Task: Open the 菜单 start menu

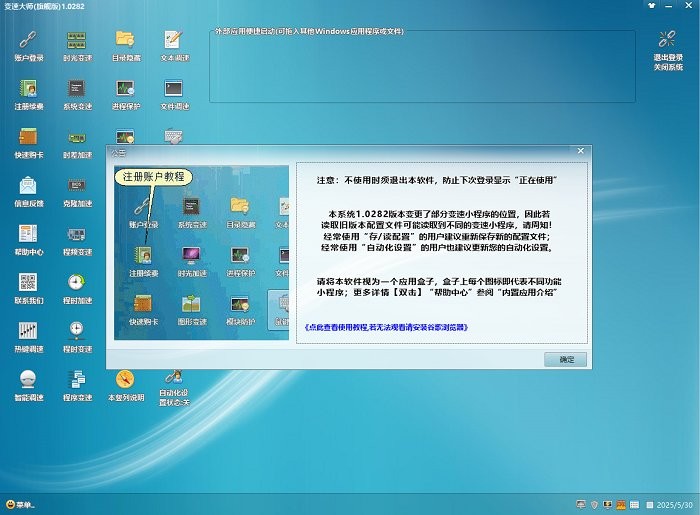Action: 20,504
